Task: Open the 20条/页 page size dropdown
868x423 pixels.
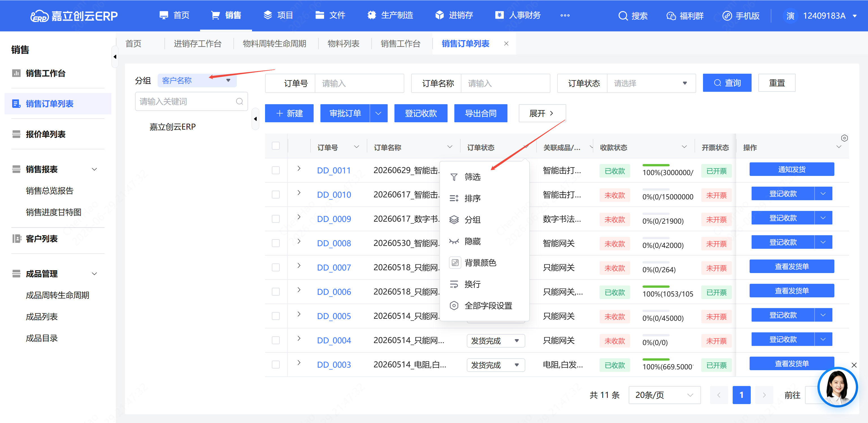Action: pos(664,395)
